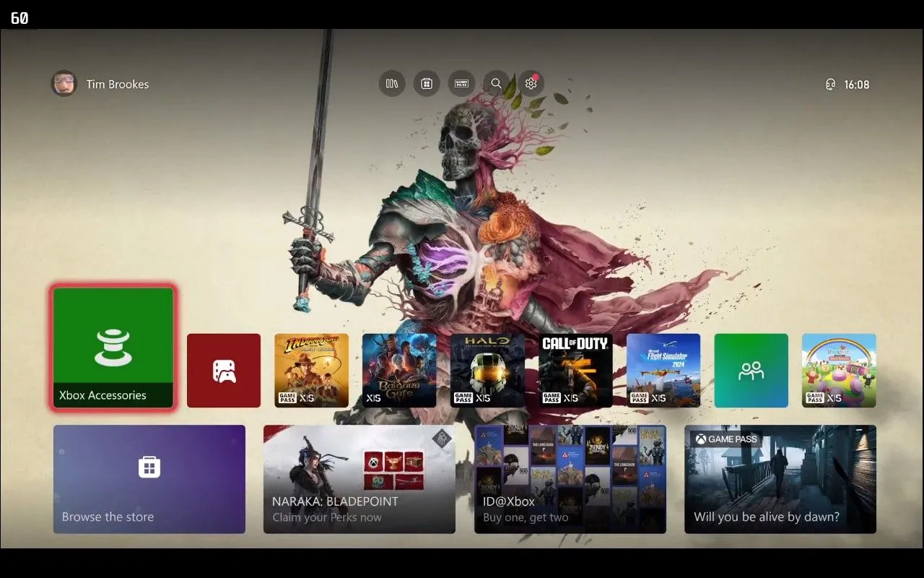Open the Xbox Accessories app tile
Image resolution: width=924 pixels, height=578 pixels.
tap(112, 348)
